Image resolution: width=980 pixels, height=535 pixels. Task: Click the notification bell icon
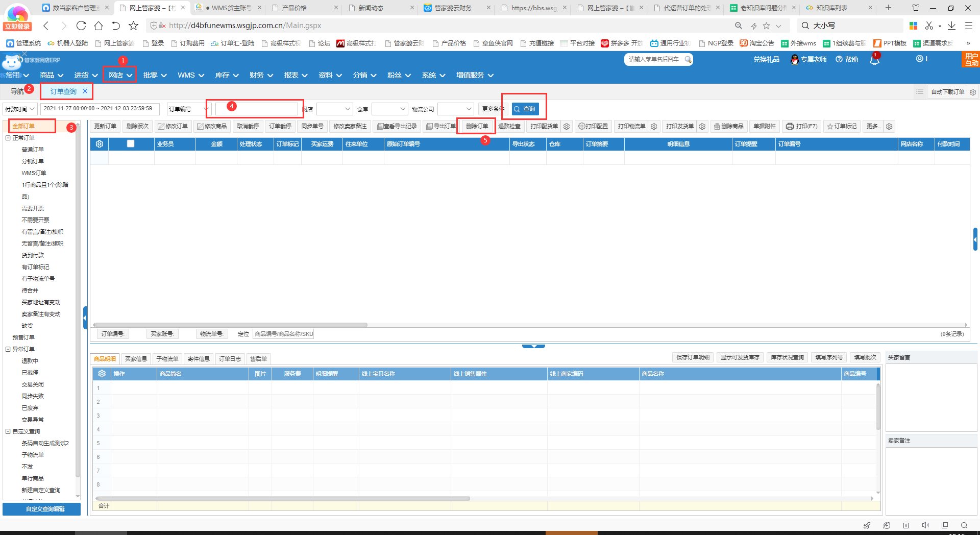[874, 60]
